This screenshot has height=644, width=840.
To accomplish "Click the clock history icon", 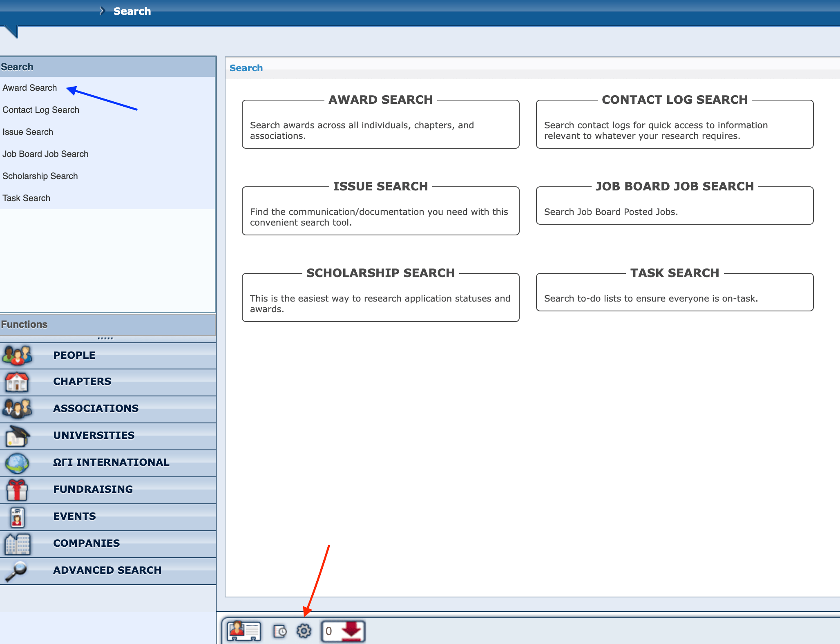I will point(280,631).
